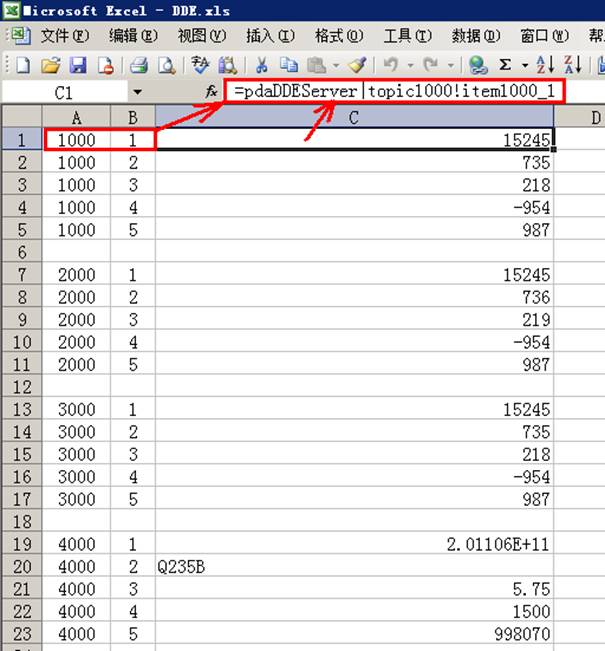Click the Print icon in the toolbar
Screen dimensions: 605x651
139,66
